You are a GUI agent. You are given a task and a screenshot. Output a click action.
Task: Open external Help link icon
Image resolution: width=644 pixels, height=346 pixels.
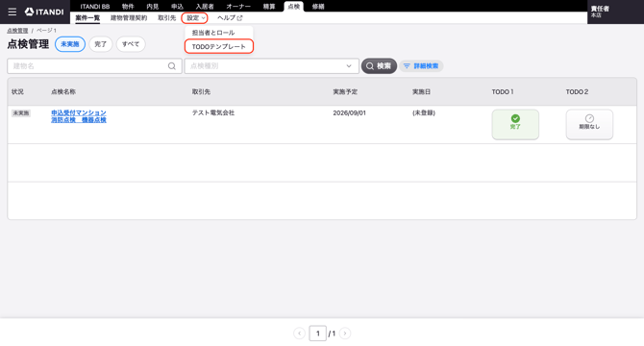click(x=240, y=18)
